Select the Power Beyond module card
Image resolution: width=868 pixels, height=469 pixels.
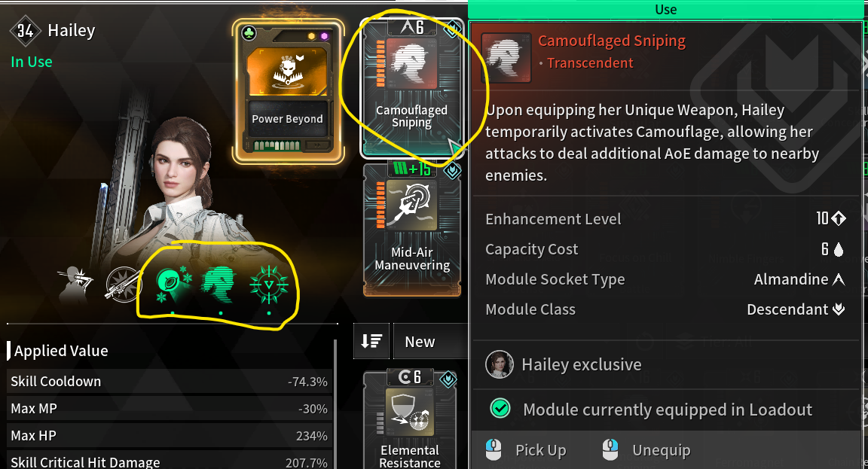[x=288, y=92]
